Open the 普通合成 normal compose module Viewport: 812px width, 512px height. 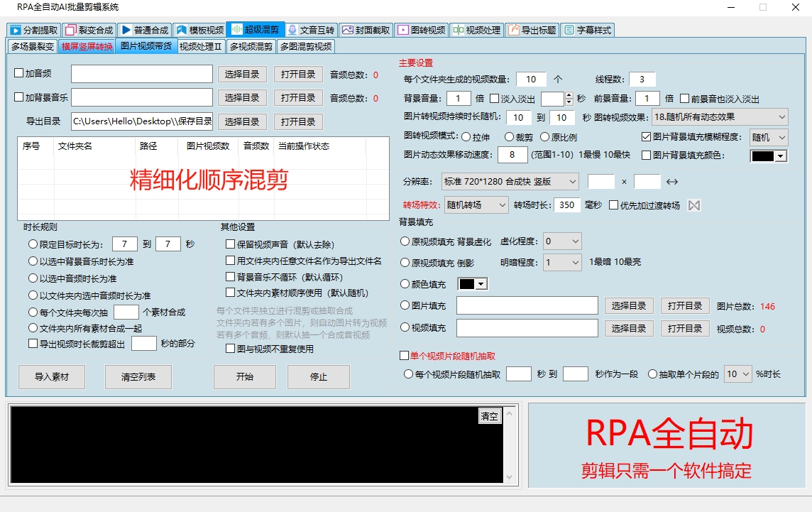point(145,30)
